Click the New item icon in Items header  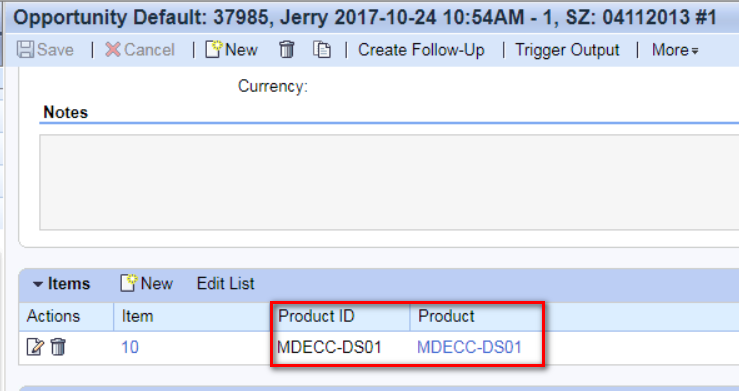[x=128, y=283]
